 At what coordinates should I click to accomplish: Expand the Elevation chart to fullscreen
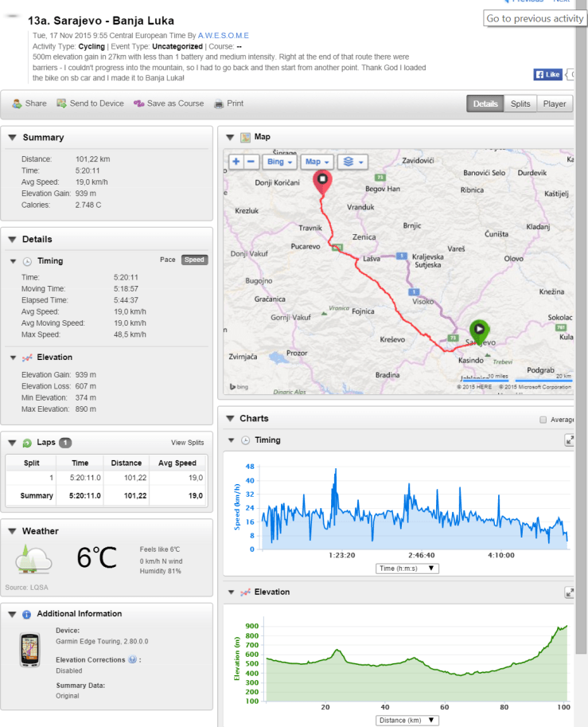click(x=570, y=592)
